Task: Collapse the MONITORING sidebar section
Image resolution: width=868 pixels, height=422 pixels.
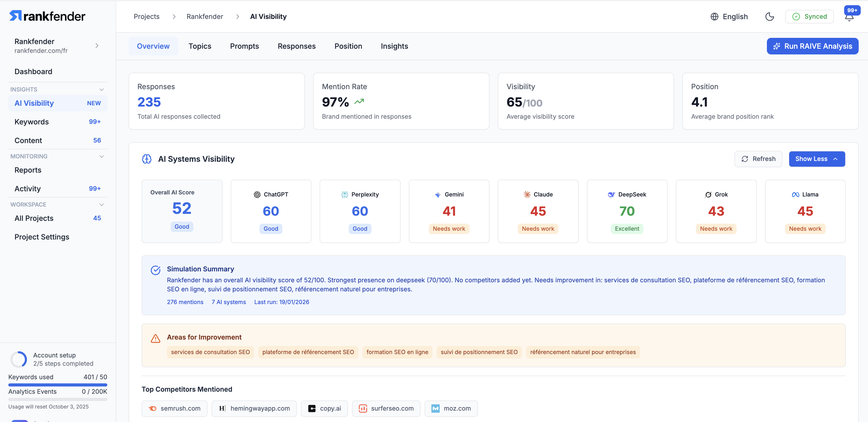Action: [x=101, y=156]
